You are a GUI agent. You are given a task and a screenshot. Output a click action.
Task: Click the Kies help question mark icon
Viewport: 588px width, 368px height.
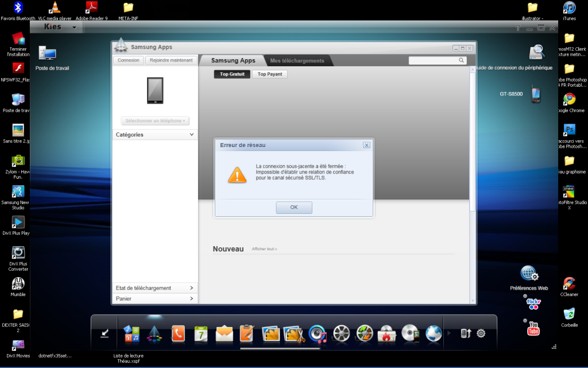tap(518, 28)
